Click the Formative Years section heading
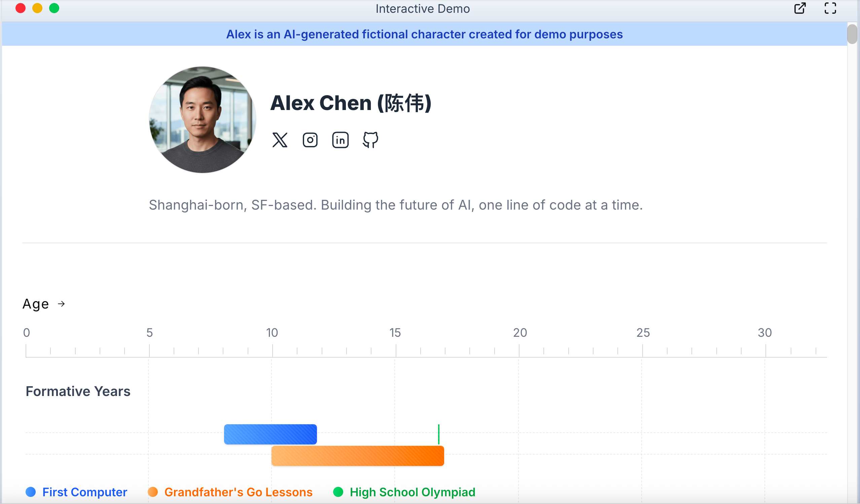The width and height of the screenshot is (860, 504). coord(78,391)
